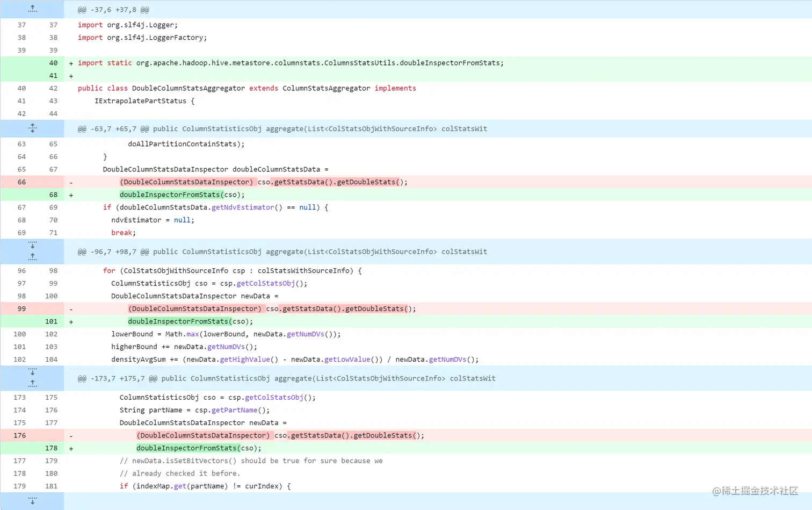Click the 'break;' line
The height and width of the screenshot is (510, 812).
(124, 233)
